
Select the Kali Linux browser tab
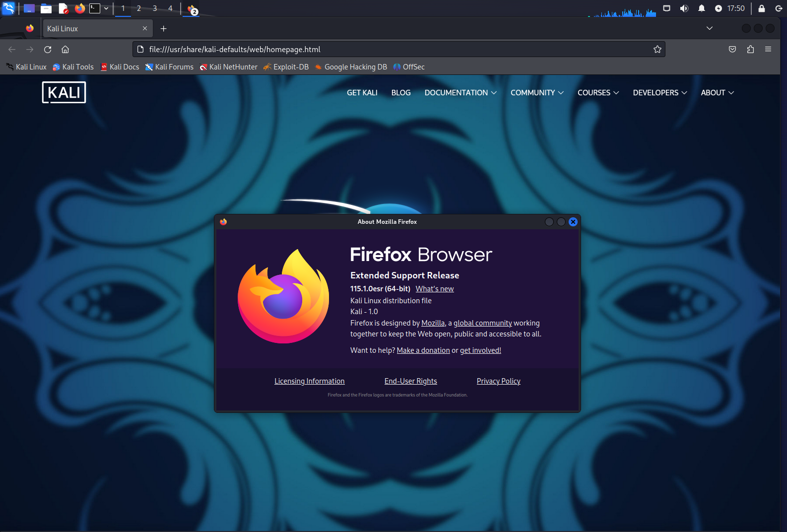point(97,29)
